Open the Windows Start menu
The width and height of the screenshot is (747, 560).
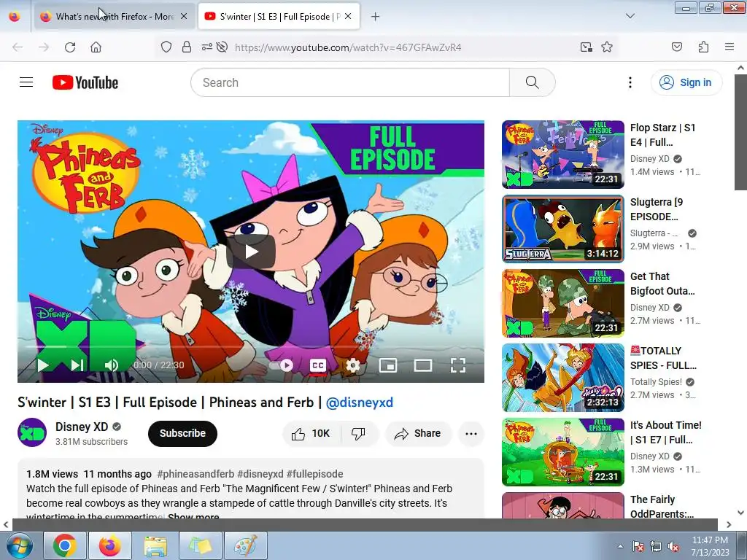point(18,545)
